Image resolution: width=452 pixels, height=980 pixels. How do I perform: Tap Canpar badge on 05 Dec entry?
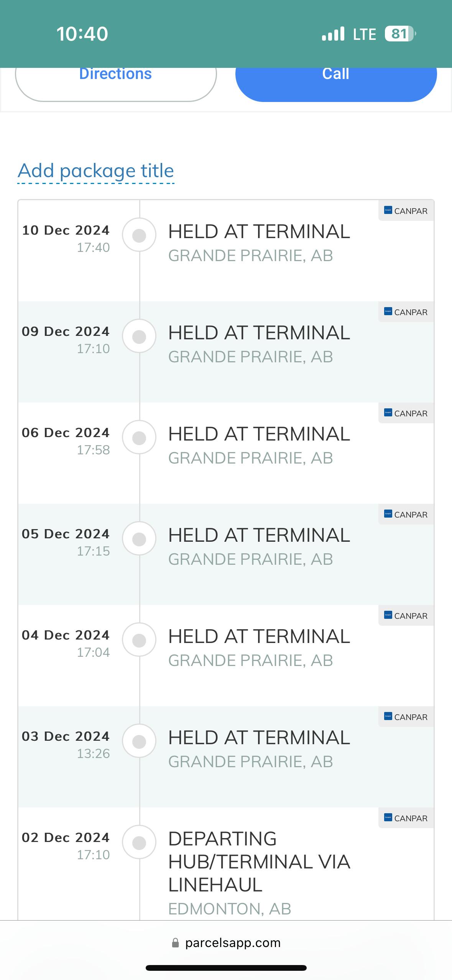406,515
